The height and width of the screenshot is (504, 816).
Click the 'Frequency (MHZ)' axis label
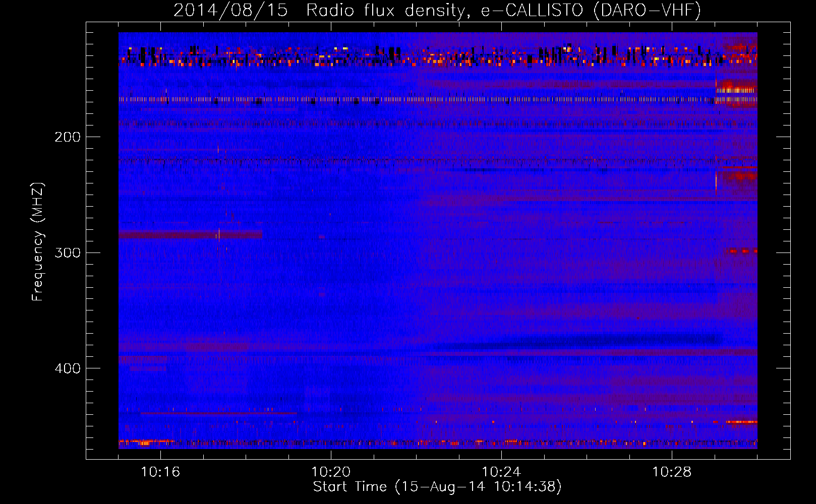(x=38, y=242)
